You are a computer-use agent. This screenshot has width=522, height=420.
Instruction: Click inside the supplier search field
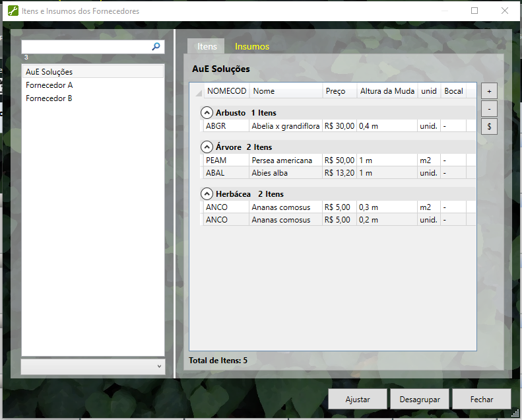86,47
